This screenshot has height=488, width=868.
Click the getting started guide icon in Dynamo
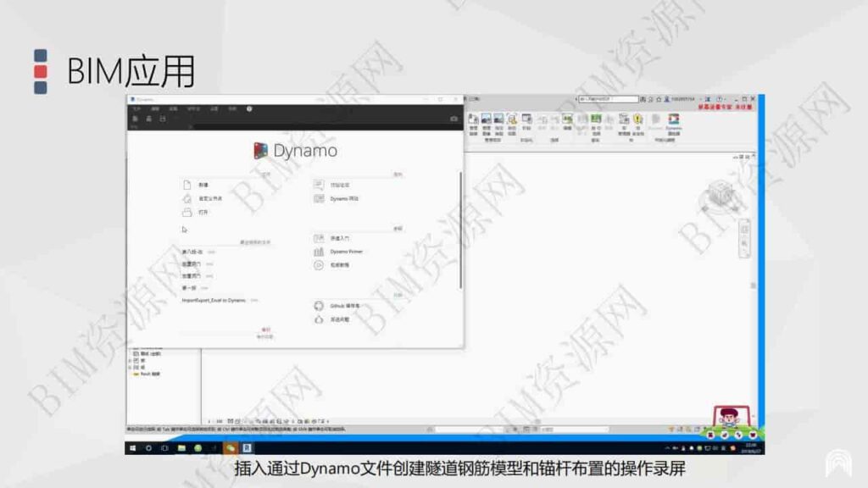click(319, 238)
